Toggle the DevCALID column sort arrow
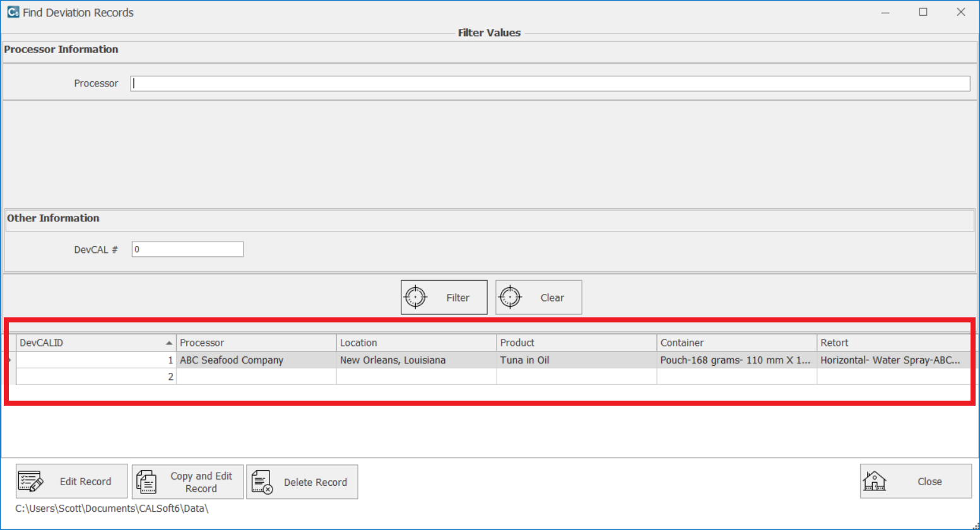Viewport: 980px width, 530px height. [168, 343]
